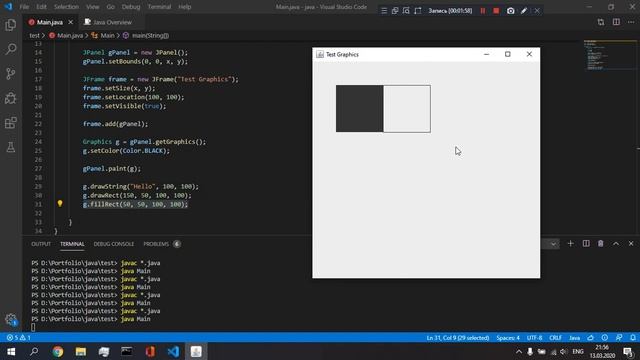This screenshot has height=360, width=640.
Task: Open the Search view in activity bar
Action: [x=11, y=49]
